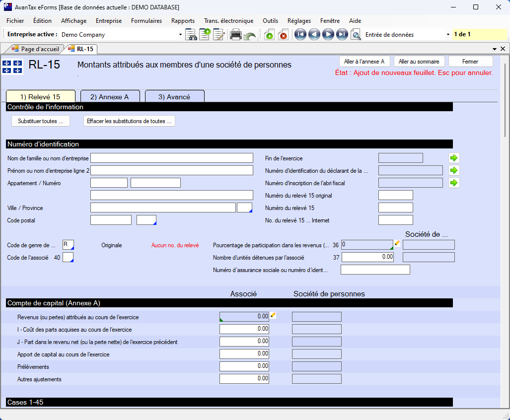
Task: Click the green undo arrow icon
Action: pos(250,35)
